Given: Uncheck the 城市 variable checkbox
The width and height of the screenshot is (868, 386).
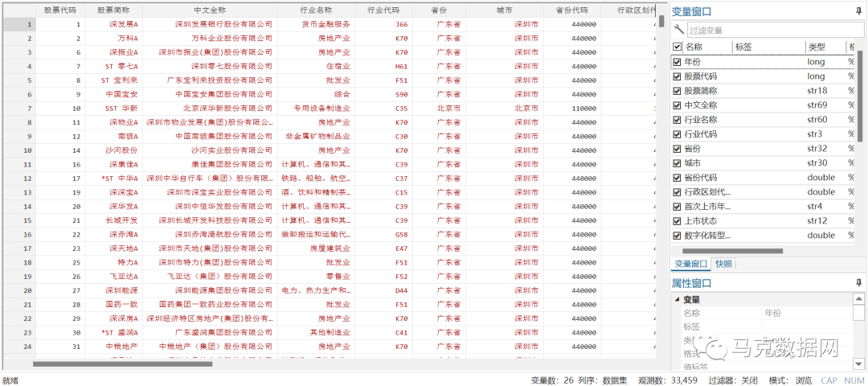Looking at the screenshot, I should coord(677,163).
